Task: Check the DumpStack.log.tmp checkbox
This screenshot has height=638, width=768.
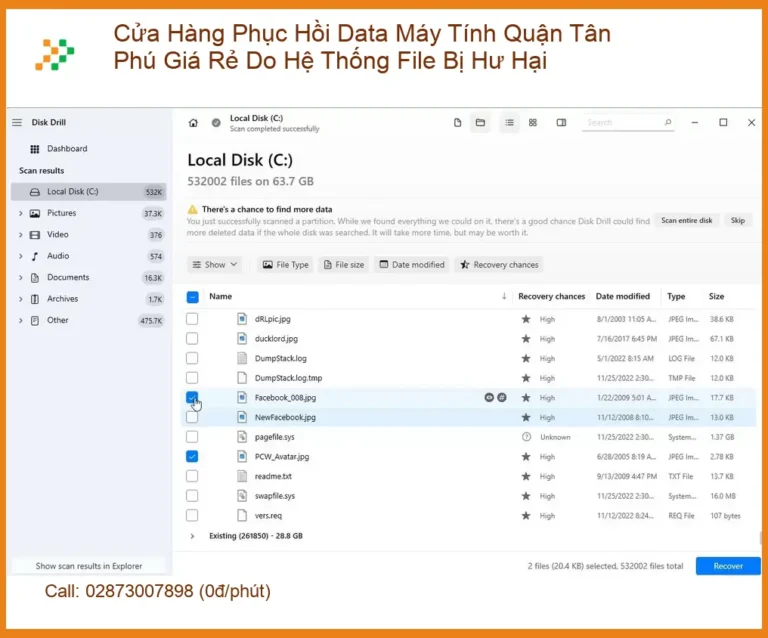Action: 192,378
